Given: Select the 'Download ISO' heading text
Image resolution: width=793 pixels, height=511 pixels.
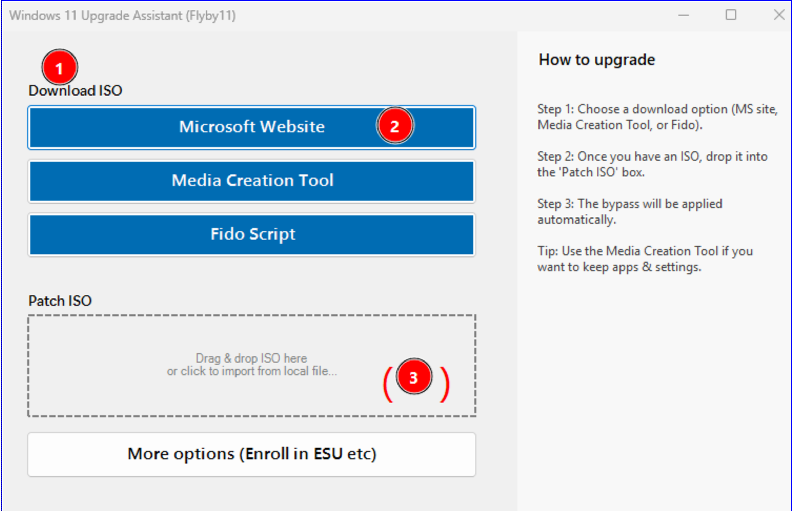Looking at the screenshot, I should click(75, 91).
